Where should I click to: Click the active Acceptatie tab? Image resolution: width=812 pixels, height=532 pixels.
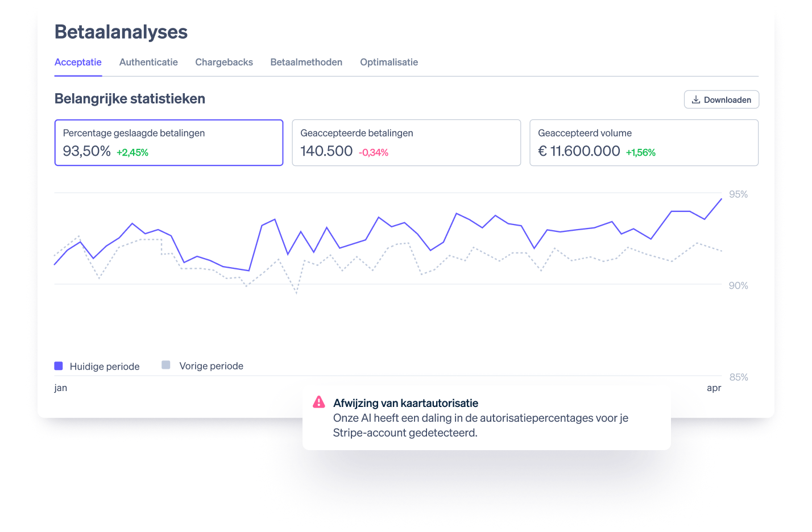tap(78, 63)
